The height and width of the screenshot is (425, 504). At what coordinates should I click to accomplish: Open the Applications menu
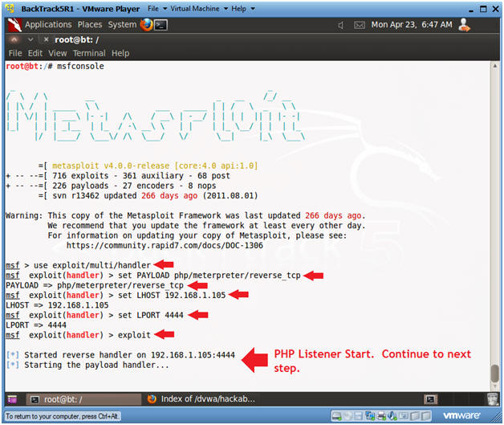click(48, 25)
